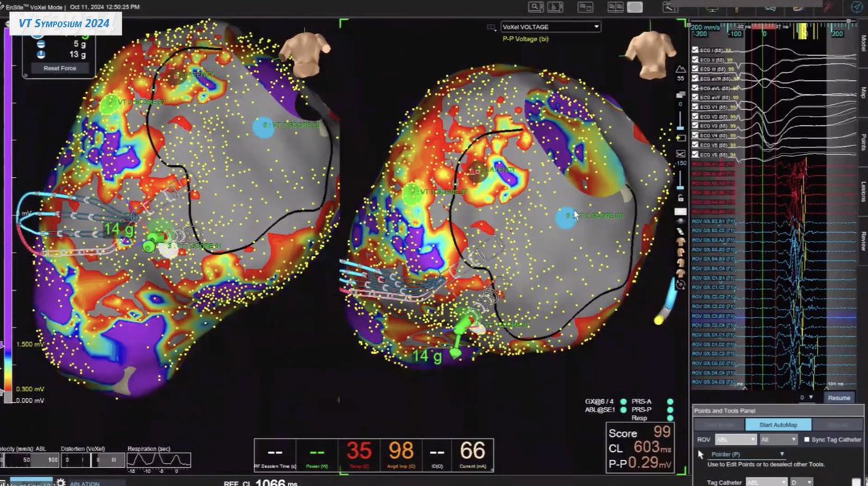Click the Score 99 readout
Screen dimensions: 868x486
click(x=640, y=432)
